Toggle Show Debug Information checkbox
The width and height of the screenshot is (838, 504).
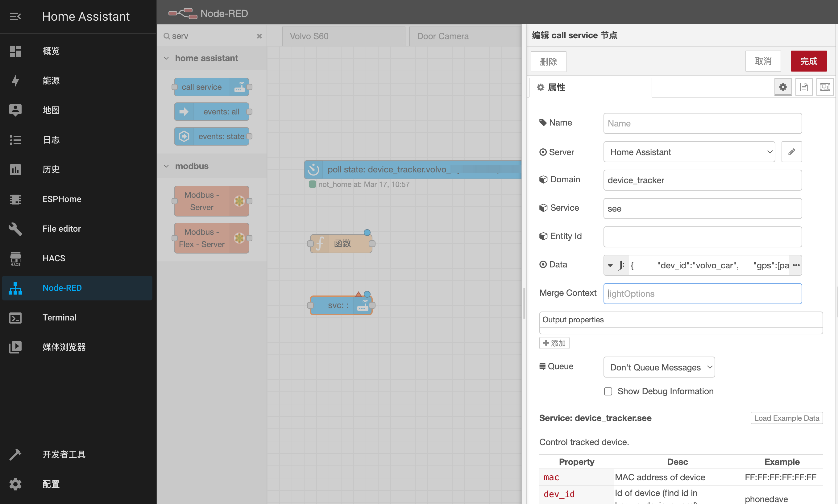(608, 391)
